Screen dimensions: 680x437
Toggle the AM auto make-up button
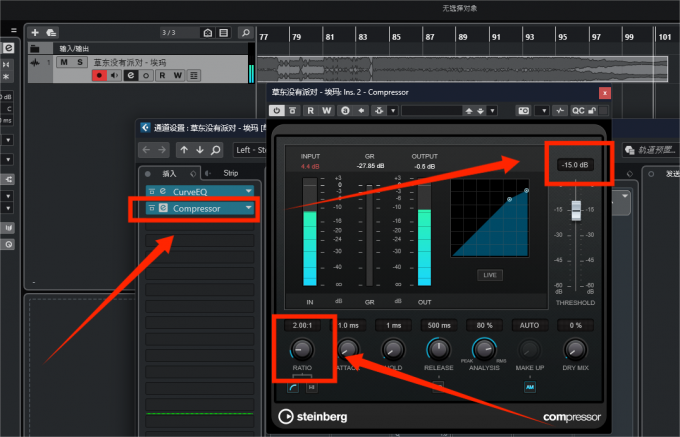(530, 387)
